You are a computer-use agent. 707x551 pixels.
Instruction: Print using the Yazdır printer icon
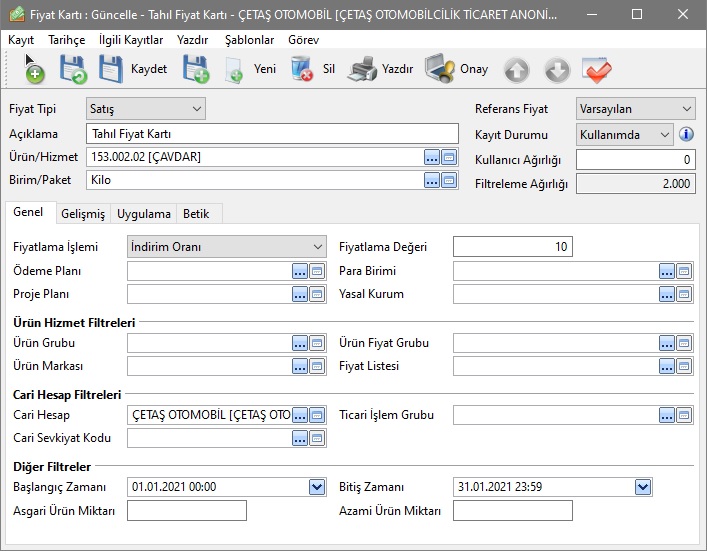click(x=362, y=69)
